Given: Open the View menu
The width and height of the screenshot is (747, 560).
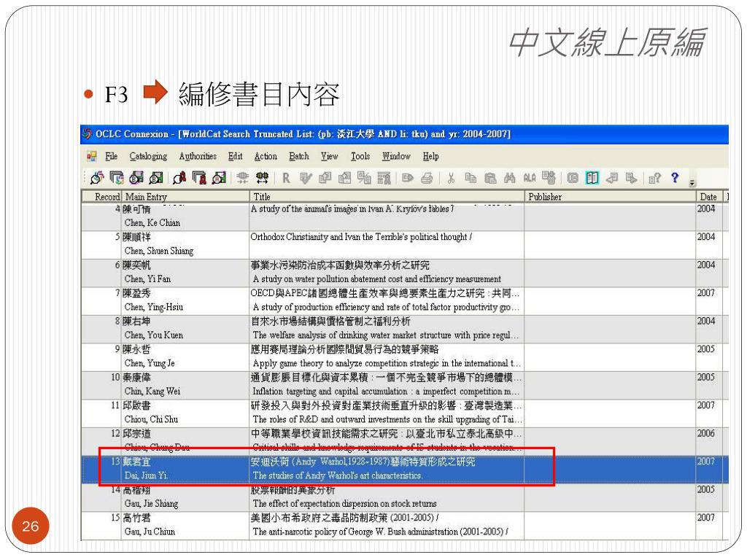Looking at the screenshot, I should pos(329,156).
